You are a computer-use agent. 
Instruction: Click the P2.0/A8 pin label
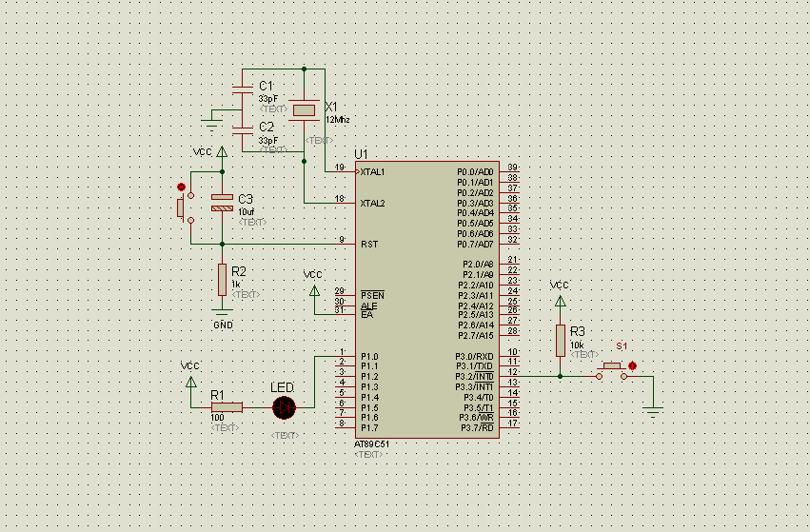[x=478, y=264]
